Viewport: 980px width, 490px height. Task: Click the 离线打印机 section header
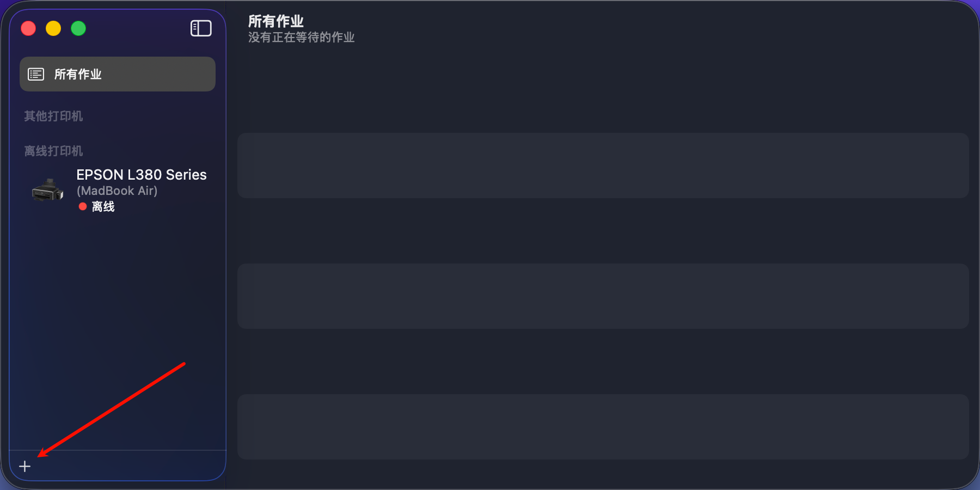[x=53, y=151]
